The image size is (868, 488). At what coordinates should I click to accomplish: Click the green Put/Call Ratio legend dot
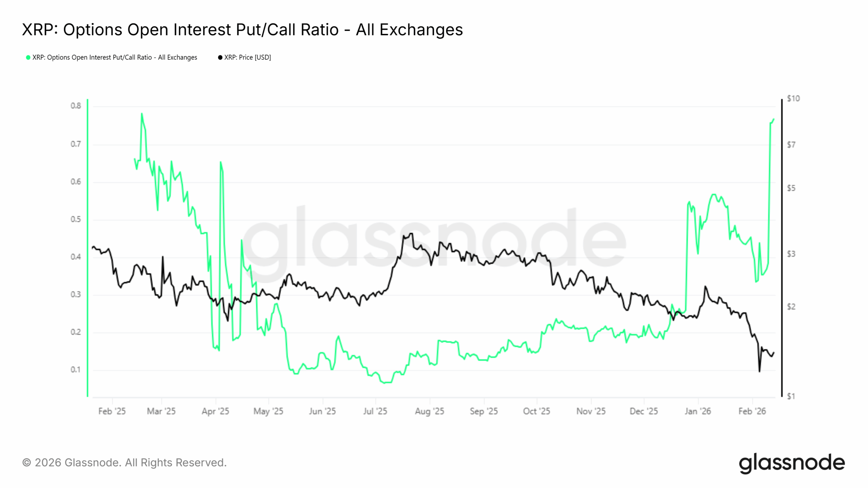pos(28,58)
